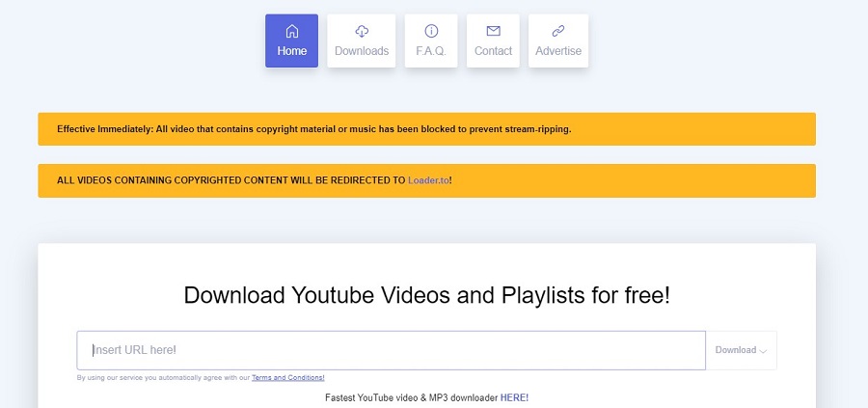Click the Downloads cloud icon
The height and width of the screenshot is (408, 868).
point(362,31)
